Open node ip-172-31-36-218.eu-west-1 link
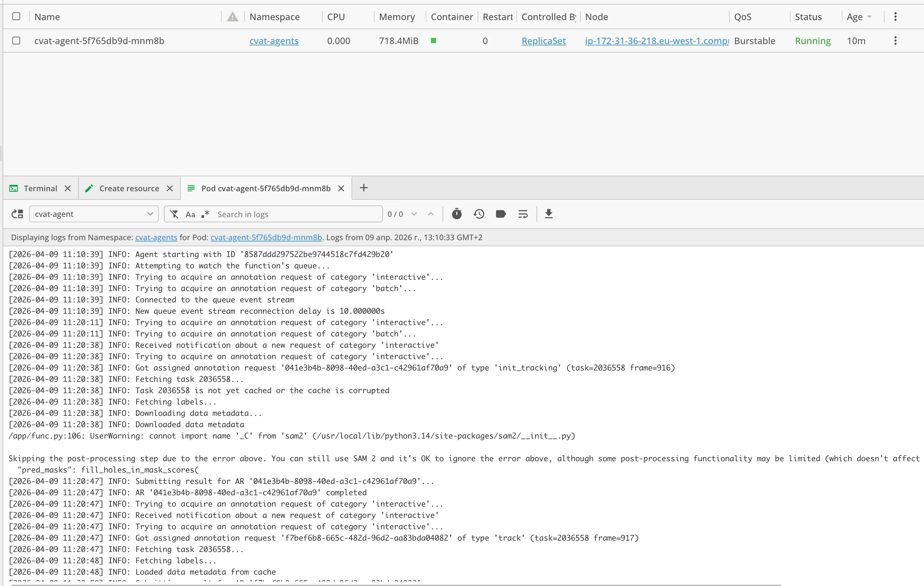924x586 pixels. coord(656,41)
